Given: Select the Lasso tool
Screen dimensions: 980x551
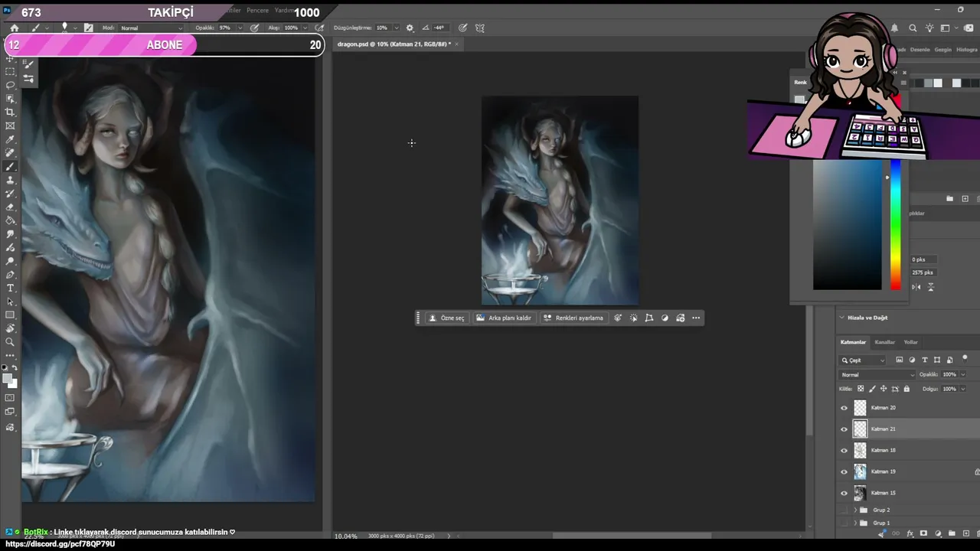Looking at the screenshot, I should coord(10,85).
